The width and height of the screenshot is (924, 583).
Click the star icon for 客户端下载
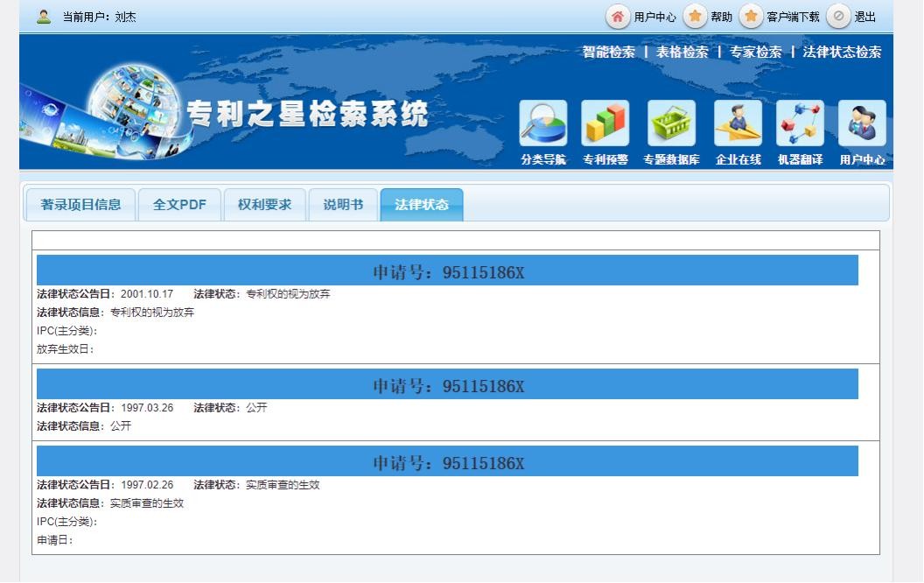(x=751, y=17)
